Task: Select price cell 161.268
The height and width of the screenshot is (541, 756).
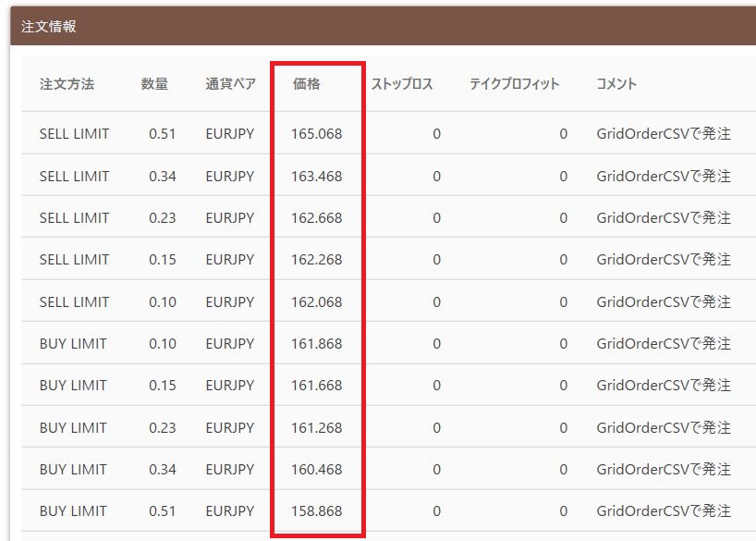Action: [316, 427]
